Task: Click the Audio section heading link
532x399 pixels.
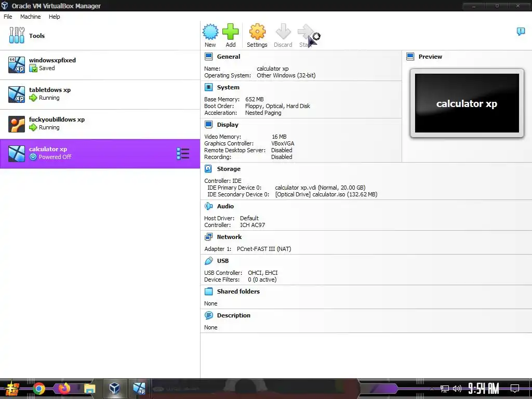Action: [x=225, y=206]
